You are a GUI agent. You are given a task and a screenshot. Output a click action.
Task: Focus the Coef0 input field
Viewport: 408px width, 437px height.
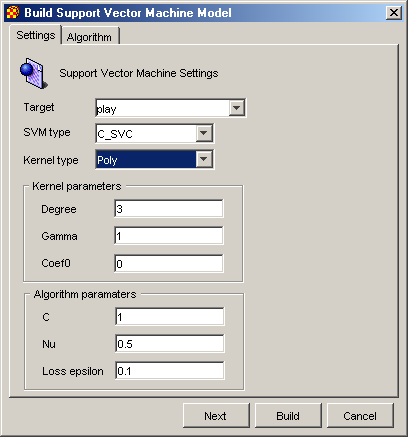click(169, 263)
